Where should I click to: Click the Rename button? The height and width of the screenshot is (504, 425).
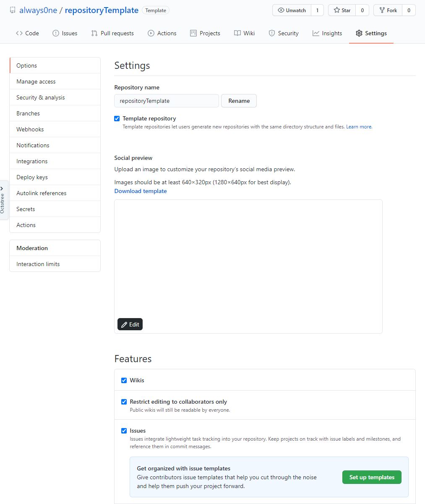pyautogui.click(x=239, y=101)
